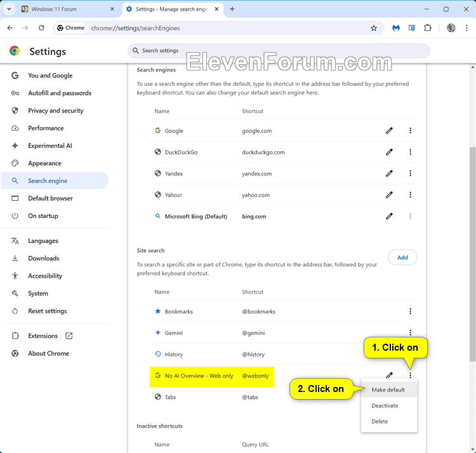Open Chrome's three-dot main menu
Image resolution: width=476 pixels, height=453 pixels.
(466, 28)
